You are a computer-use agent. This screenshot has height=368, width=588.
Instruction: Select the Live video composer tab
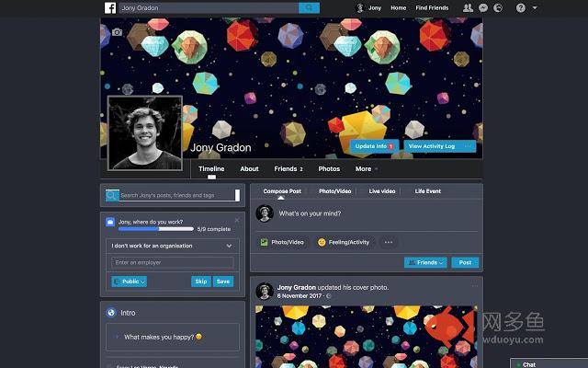click(x=382, y=191)
